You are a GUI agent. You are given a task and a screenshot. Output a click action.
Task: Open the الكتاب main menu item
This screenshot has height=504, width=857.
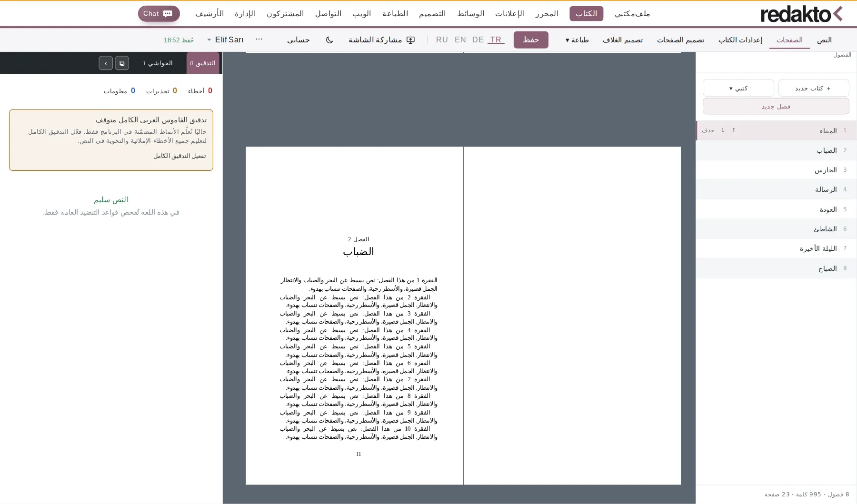pos(586,14)
